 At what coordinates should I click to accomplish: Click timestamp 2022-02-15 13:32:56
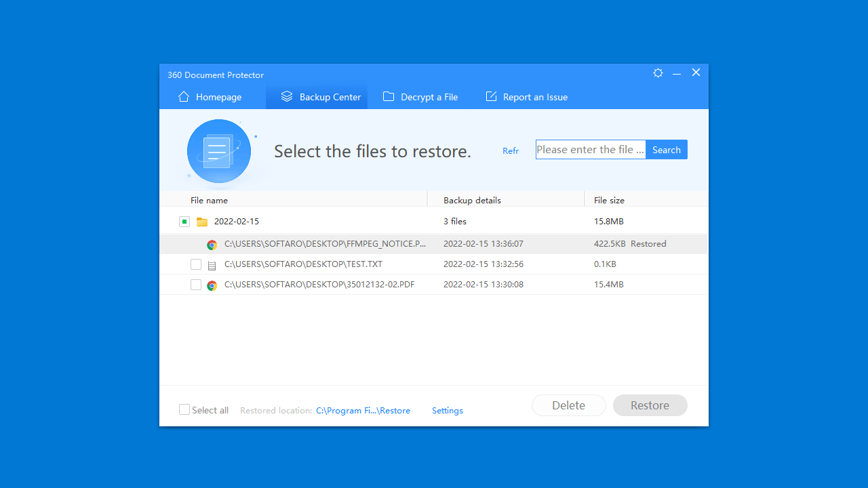click(484, 264)
